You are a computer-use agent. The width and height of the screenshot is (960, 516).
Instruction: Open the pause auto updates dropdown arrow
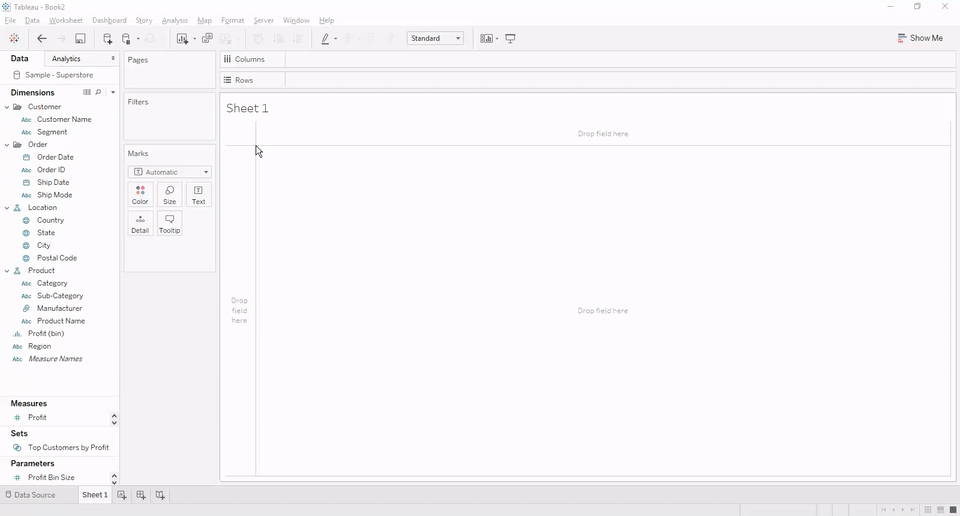tap(138, 39)
